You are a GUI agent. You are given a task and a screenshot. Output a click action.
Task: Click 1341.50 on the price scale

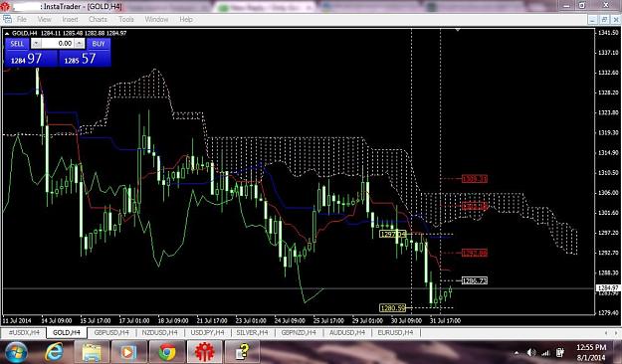(608, 33)
